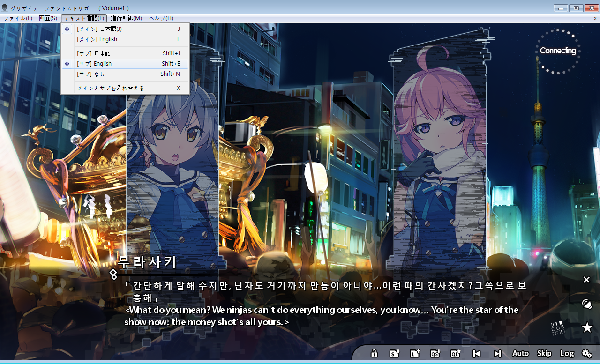Click the Quick Load (QL) icon
This screenshot has height=364, width=600.
[456, 353]
